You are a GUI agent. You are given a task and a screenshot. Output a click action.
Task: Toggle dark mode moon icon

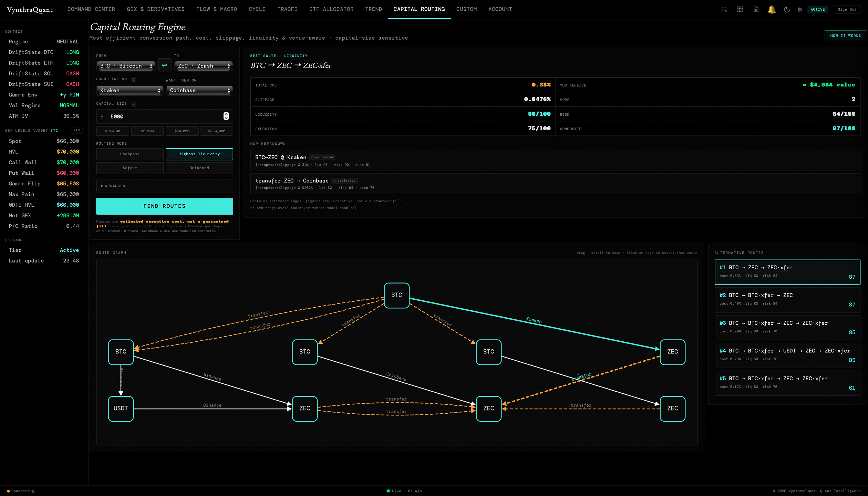click(787, 9)
